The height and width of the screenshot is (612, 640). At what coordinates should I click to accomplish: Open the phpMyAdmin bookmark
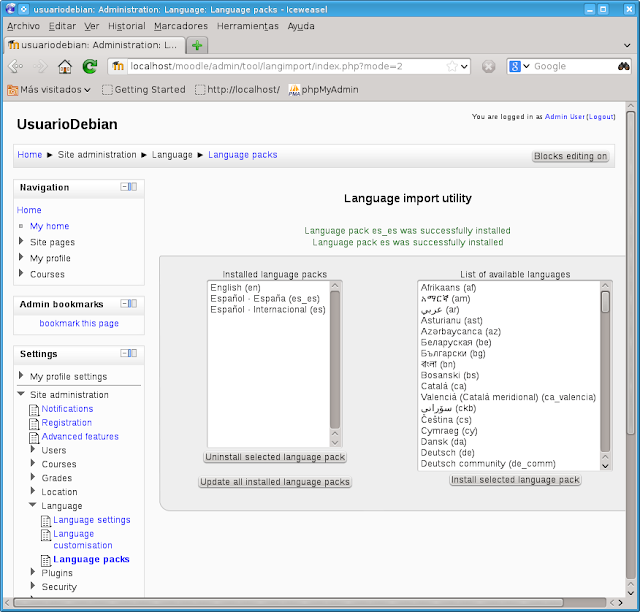(x=323, y=89)
